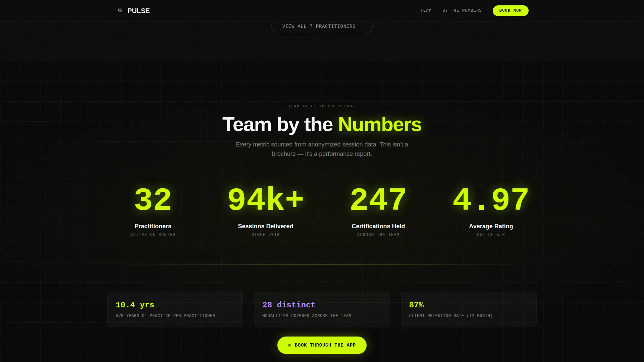Click the Across The Team caption

coord(378,235)
